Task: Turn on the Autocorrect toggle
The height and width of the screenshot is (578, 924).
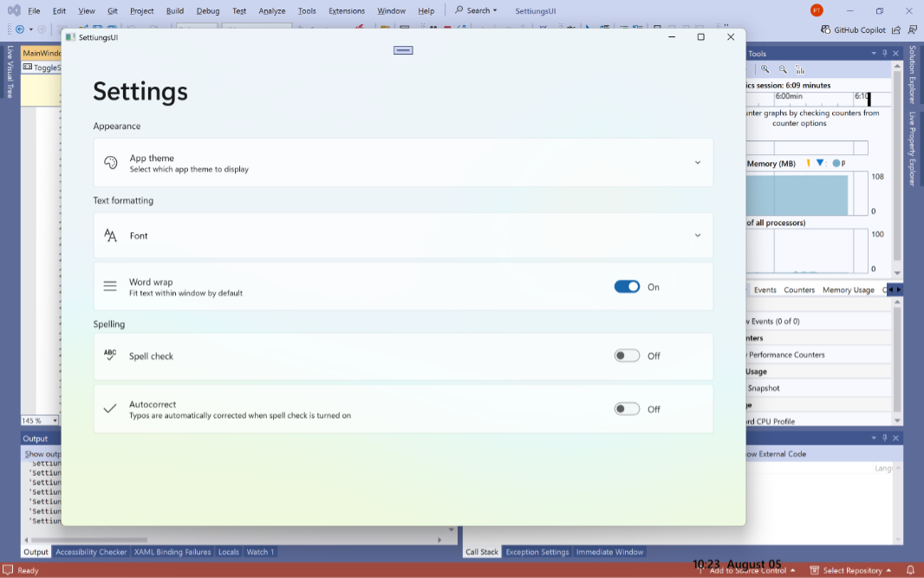Action: 627,409
